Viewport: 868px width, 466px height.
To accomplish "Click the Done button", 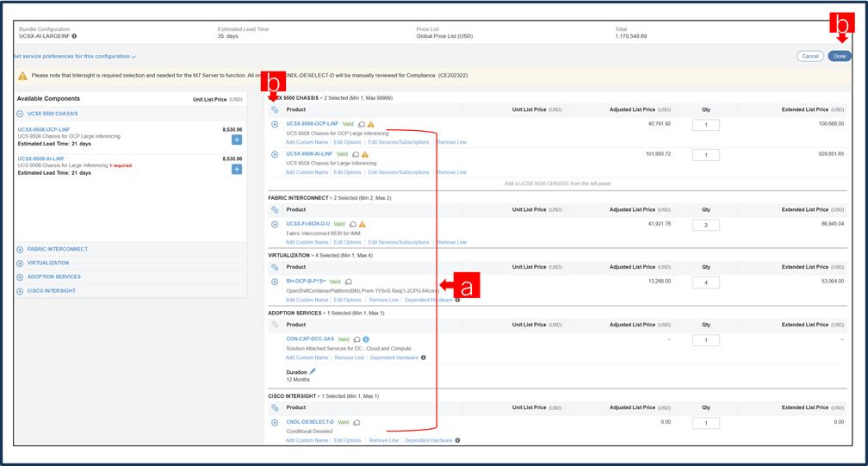I will tap(840, 56).
